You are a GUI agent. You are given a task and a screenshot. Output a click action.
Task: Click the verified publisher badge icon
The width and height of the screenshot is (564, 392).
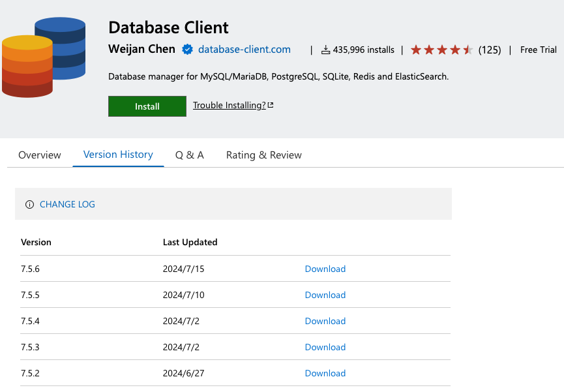[187, 50]
